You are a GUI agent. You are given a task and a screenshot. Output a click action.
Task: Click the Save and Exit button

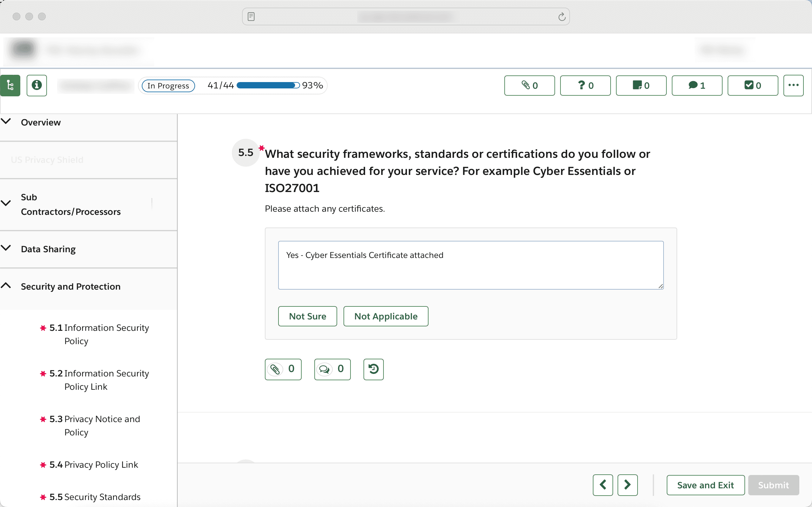point(705,485)
